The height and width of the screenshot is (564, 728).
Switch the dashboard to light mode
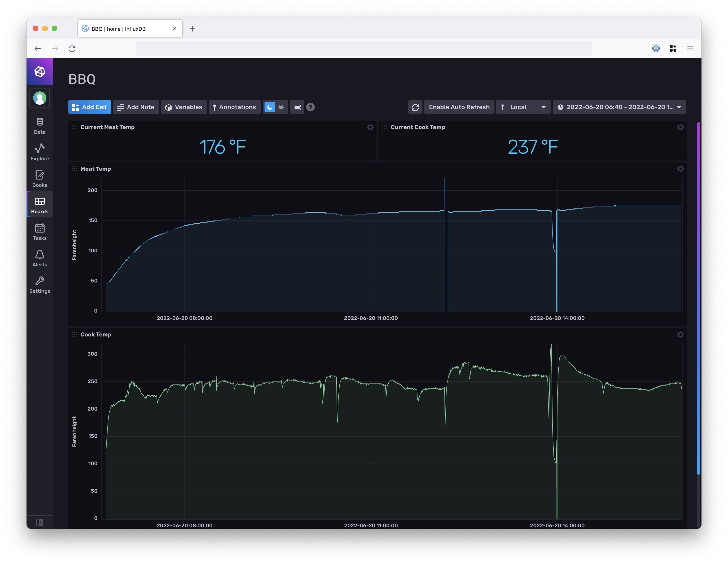pyautogui.click(x=281, y=107)
